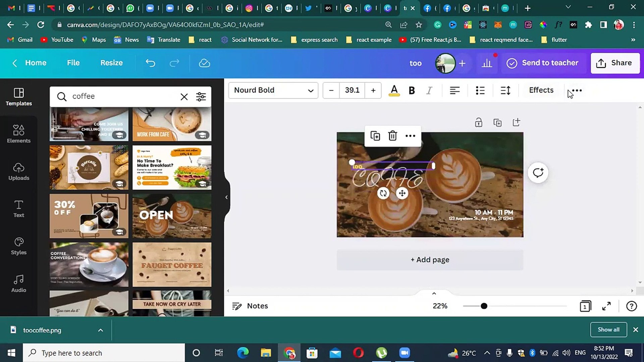Open the font family dropdown Nourd Bold
Viewport: 644px width, 362px height.
pyautogui.click(x=273, y=90)
